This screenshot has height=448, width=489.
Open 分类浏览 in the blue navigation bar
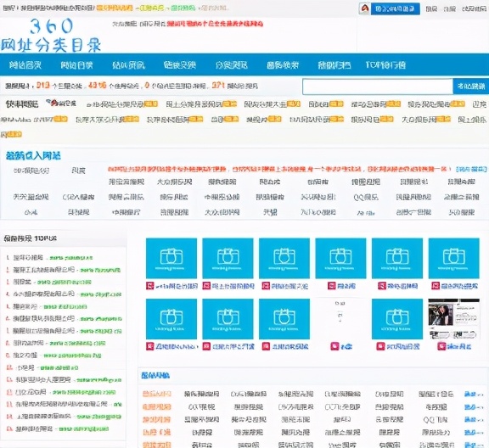[x=231, y=64]
